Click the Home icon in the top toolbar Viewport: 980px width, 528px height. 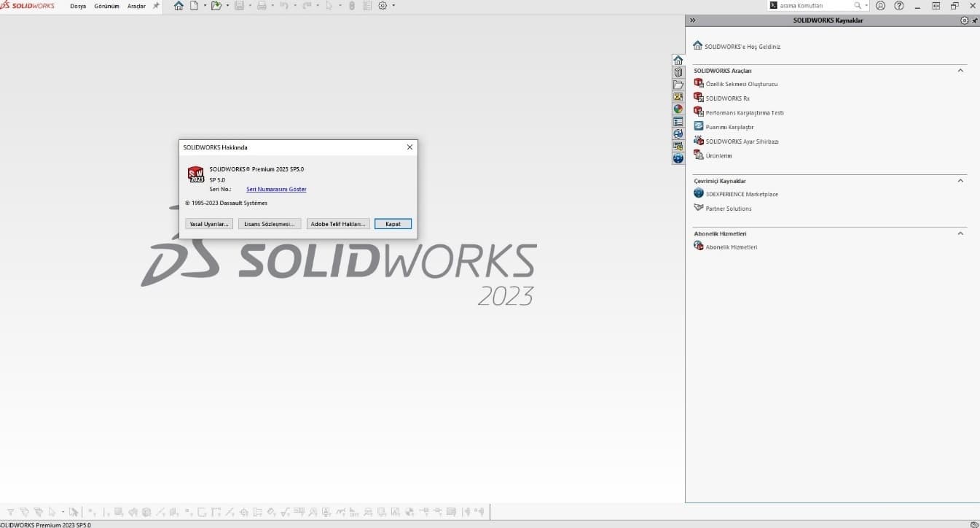[179, 5]
